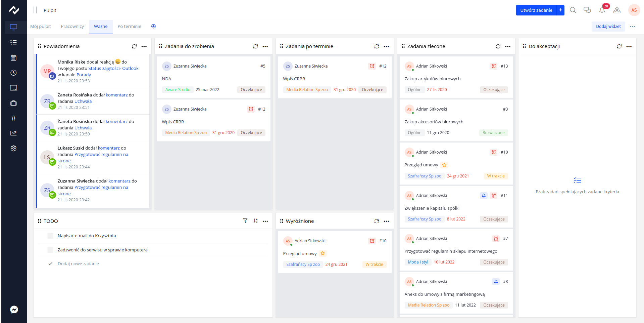Toggle bell reminder on task #11

[x=484, y=195]
